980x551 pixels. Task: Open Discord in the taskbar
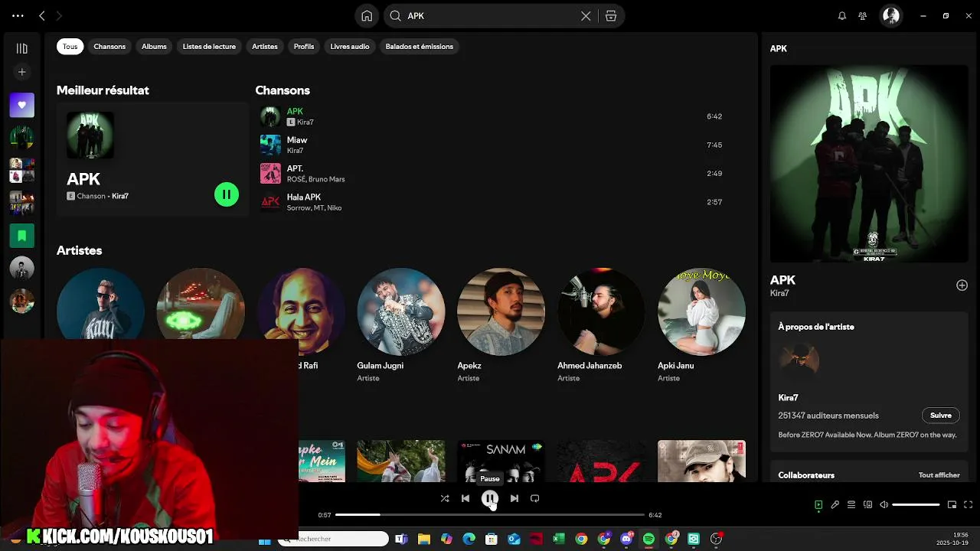pyautogui.click(x=627, y=540)
